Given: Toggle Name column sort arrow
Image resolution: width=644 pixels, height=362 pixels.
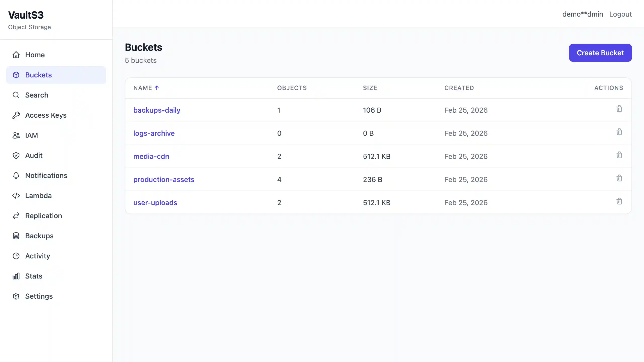Looking at the screenshot, I should pos(156,88).
